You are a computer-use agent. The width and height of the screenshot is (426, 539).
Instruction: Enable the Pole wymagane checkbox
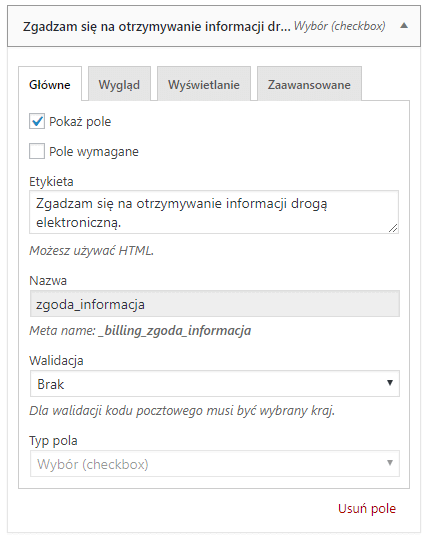pyautogui.click(x=37, y=151)
